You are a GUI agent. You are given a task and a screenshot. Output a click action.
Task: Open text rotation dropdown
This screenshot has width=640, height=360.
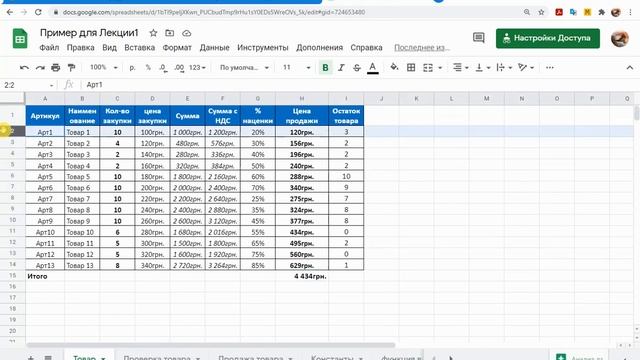[526, 68]
